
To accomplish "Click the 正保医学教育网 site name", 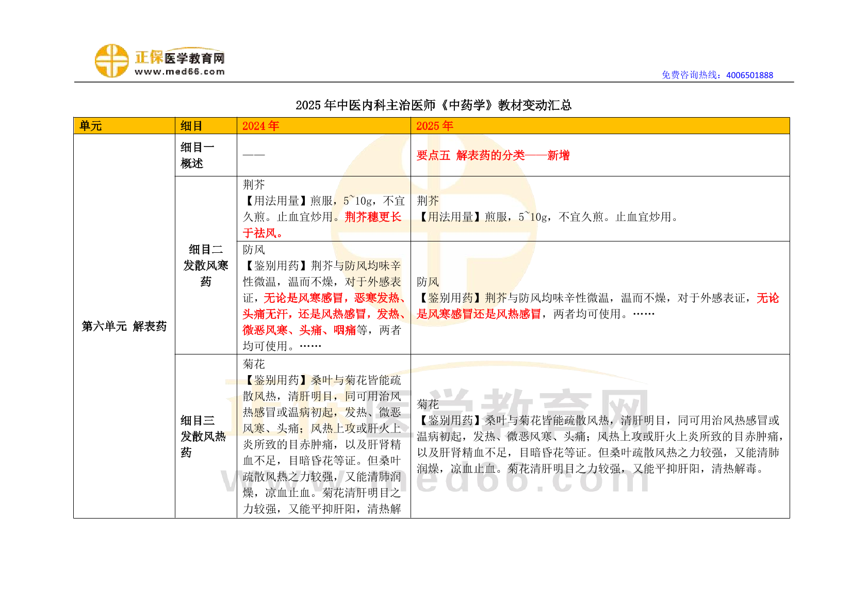I will [179, 57].
